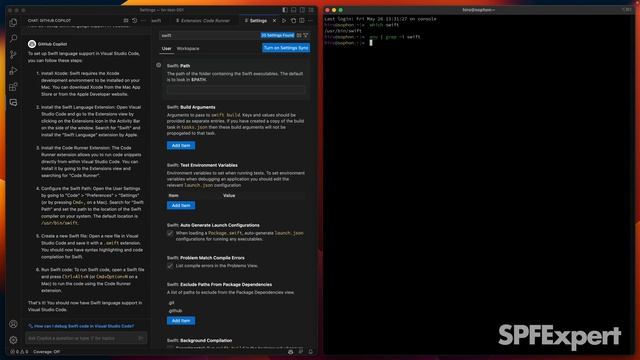The width and height of the screenshot is (640, 360).
Task: Open errors and warnings in the status bar
Action: tap(19, 351)
